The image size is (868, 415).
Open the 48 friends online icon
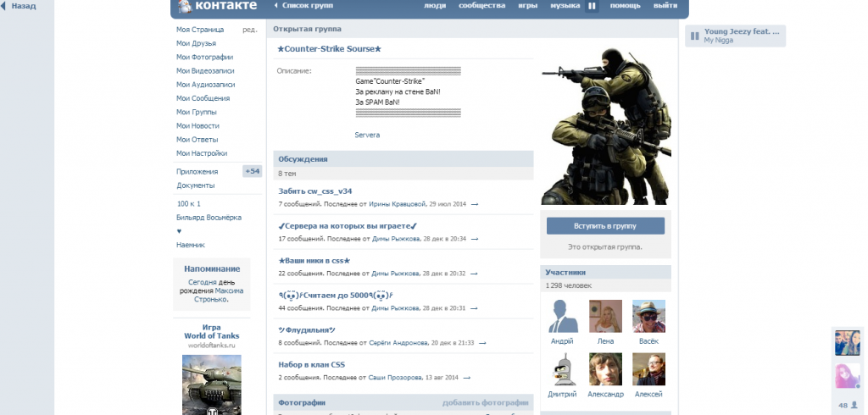847,405
